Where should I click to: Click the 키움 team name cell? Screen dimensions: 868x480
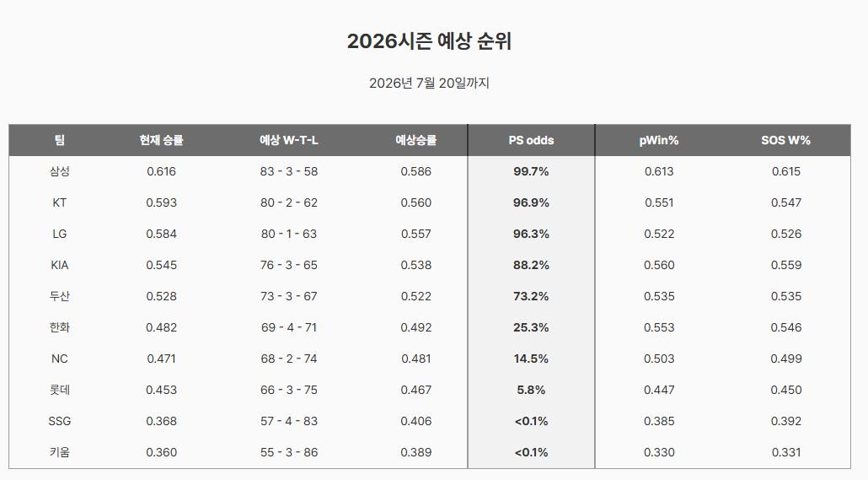coord(59,452)
